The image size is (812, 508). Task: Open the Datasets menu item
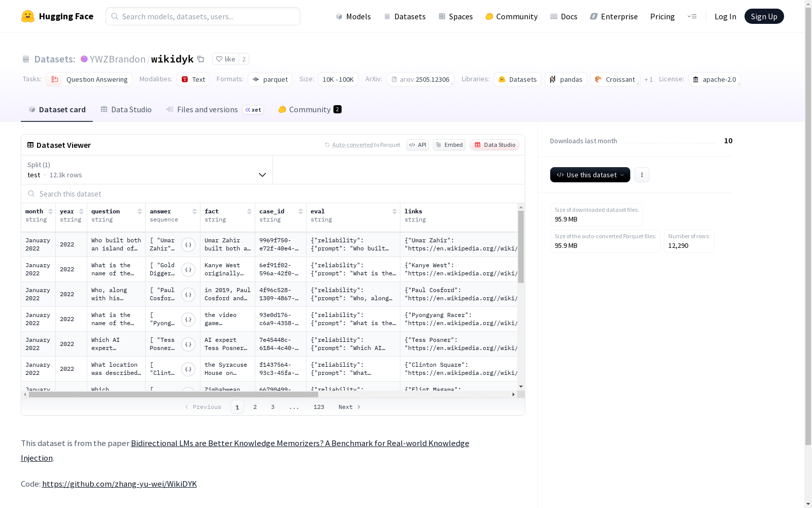tap(404, 16)
